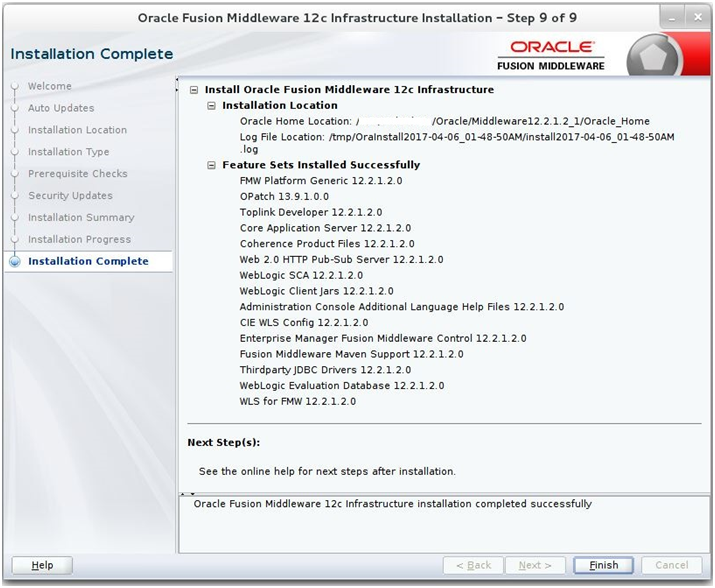Select Prerequisite Checks step in sidebar
This screenshot has width=715, height=588.
tap(78, 174)
